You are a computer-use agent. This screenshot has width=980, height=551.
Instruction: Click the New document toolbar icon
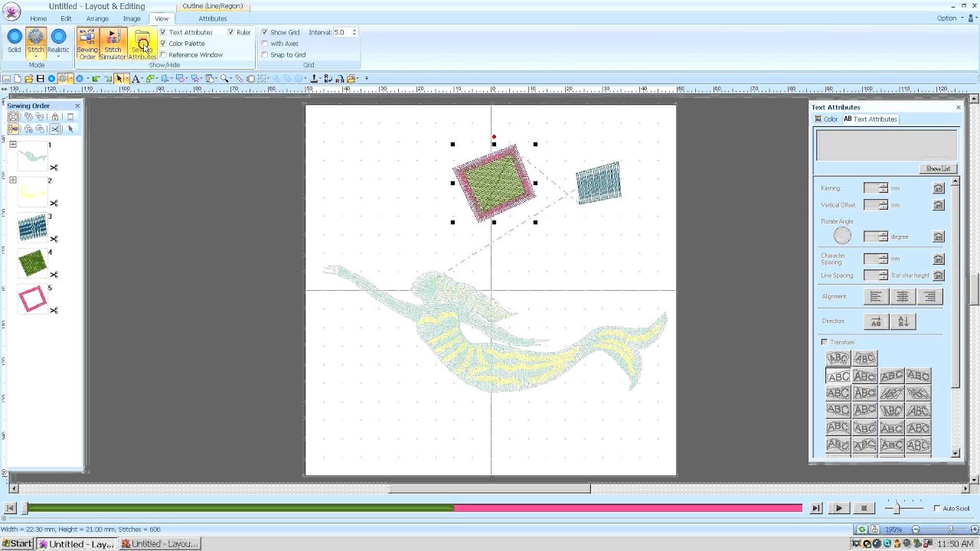pos(18,78)
